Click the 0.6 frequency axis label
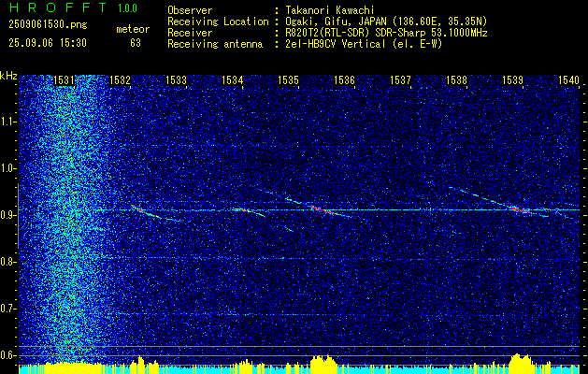This screenshot has height=374, width=588. pyautogui.click(x=7, y=355)
